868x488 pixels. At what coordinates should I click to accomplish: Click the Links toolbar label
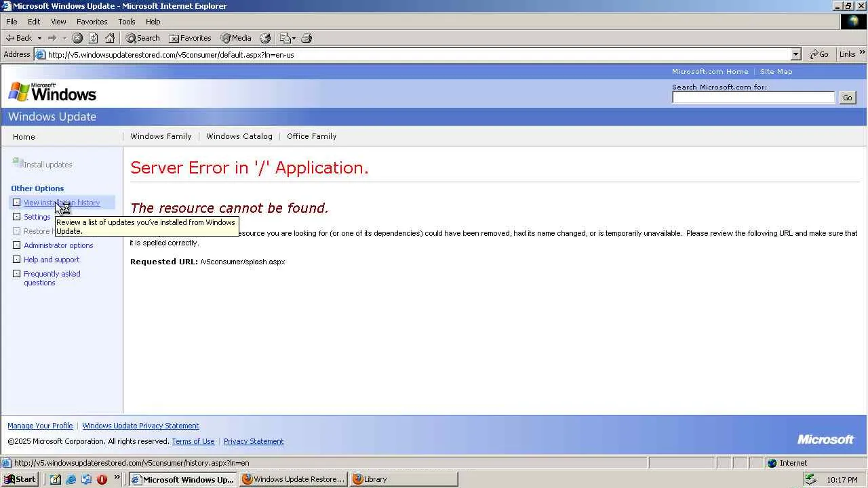[x=847, y=54]
